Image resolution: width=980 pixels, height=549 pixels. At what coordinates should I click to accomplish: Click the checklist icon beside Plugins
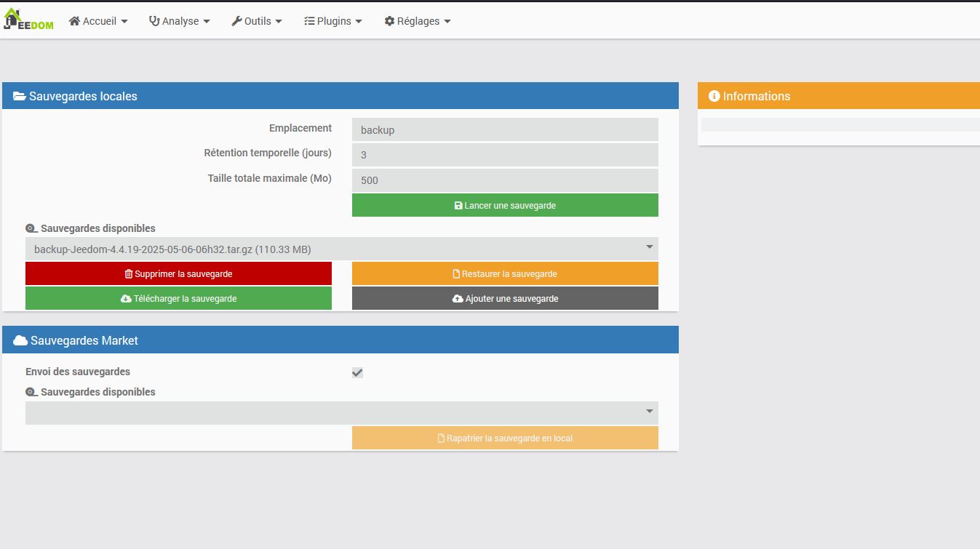[309, 21]
